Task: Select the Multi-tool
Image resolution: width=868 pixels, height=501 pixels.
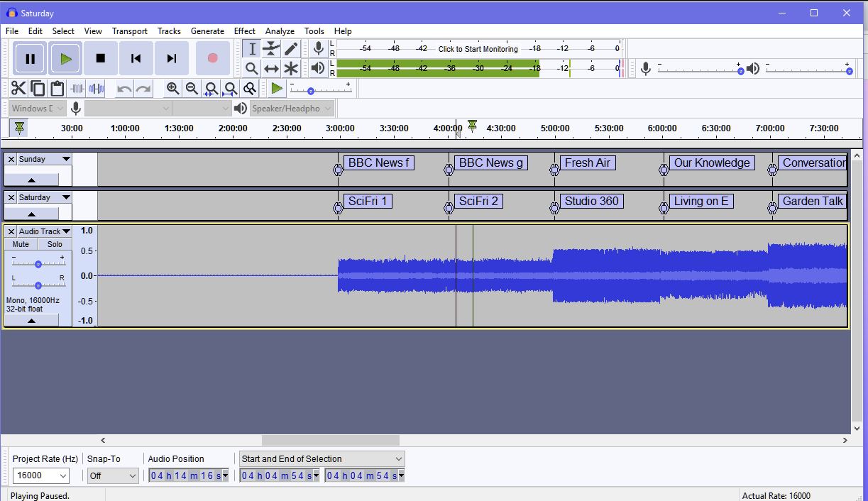Action: click(x=290, y=68)
